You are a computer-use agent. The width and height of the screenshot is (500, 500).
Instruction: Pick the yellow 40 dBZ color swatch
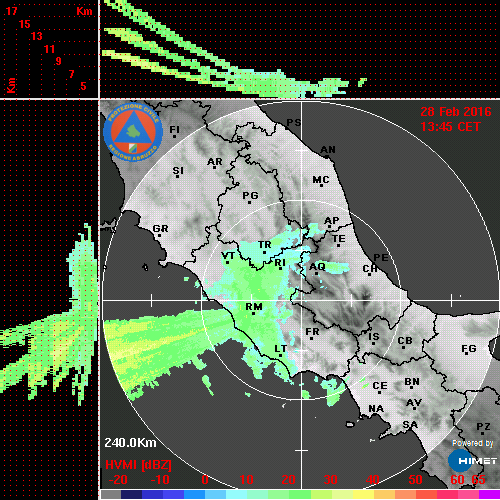click(x=364, y=494)
